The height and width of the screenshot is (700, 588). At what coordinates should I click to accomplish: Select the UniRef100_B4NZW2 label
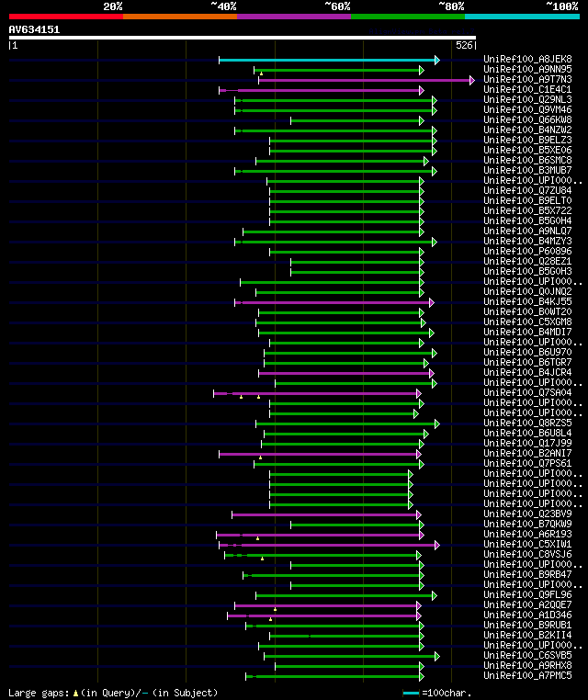pyautogui.click(x=527, y=130)
